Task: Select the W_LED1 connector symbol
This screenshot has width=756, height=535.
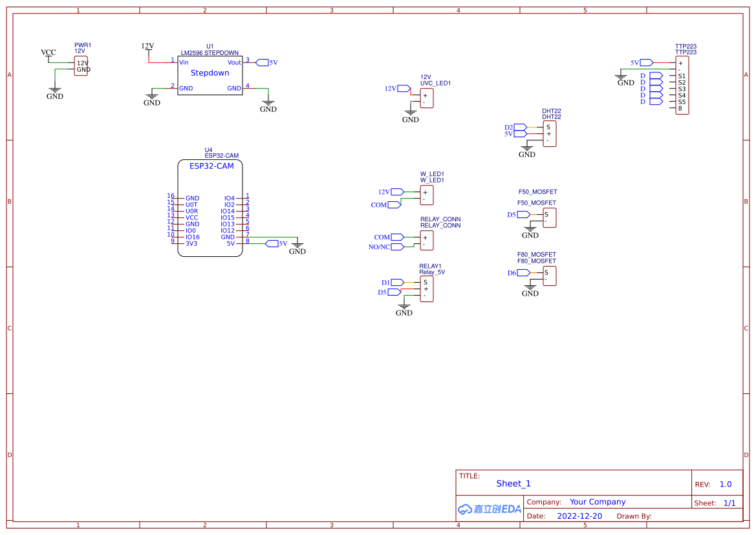Action: click(426, 195)
